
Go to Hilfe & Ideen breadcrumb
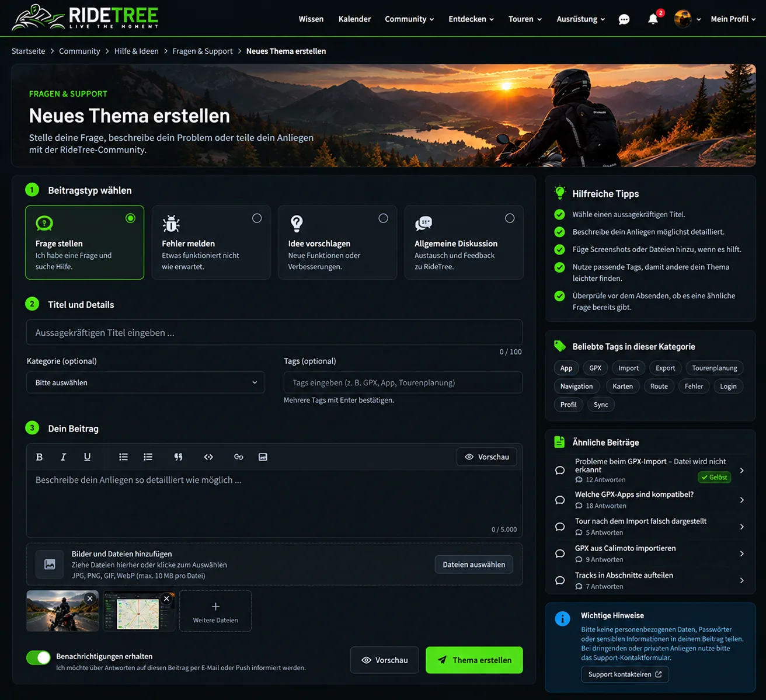[137, 51]
